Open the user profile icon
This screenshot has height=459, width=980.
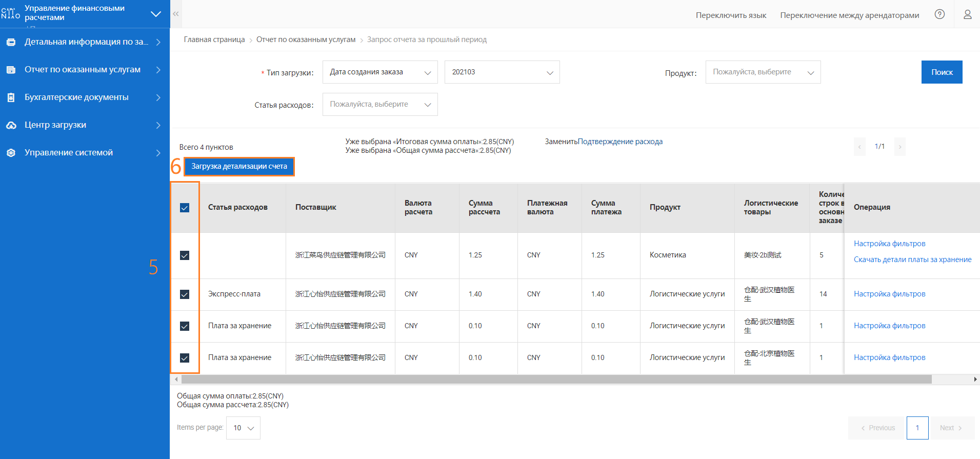pyautogui.click(x=967, y=14)
